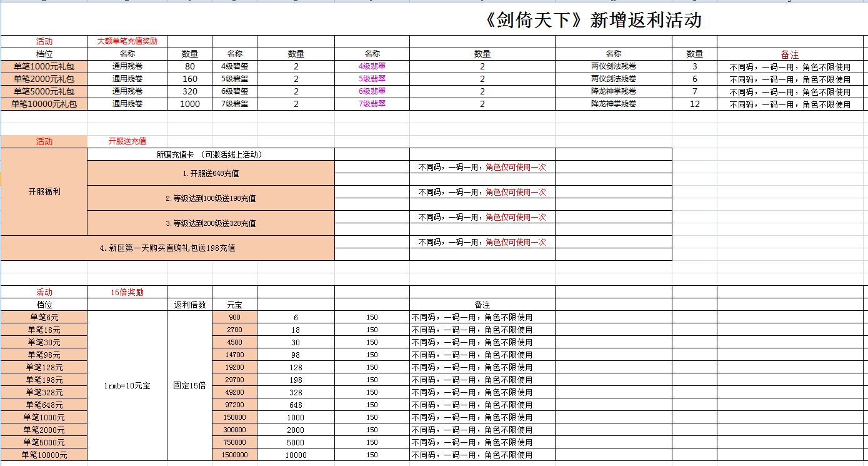Click the 4级碧玺 cell

[x=234, y=66]
